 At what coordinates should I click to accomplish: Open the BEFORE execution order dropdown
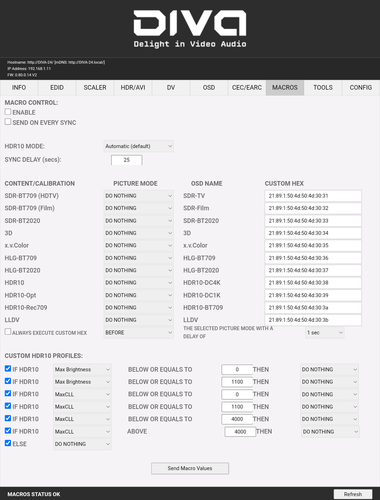138,333
